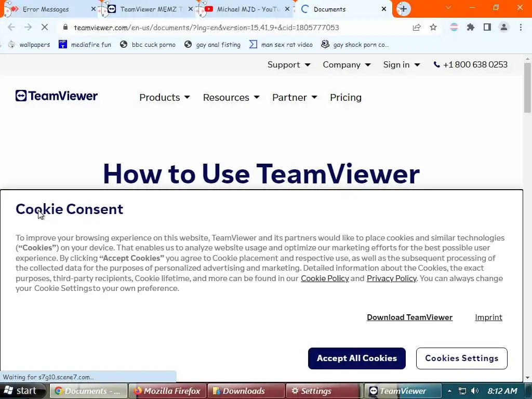Accept All Cookies
This screenshot has height=399, width=532.
(356, 358)
